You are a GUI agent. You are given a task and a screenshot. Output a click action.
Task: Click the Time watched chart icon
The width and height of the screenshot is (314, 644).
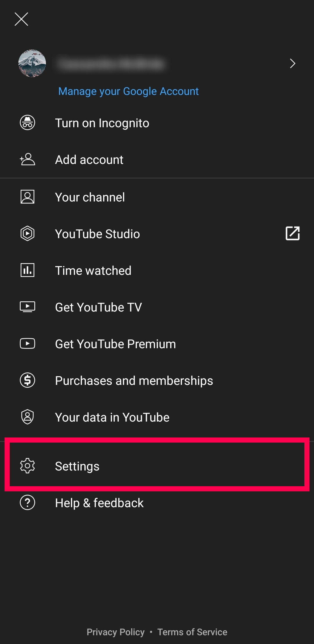click(28, 270)
